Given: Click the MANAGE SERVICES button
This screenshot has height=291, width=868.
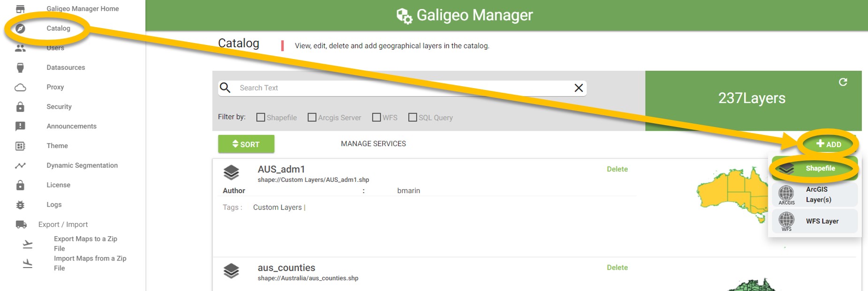Looking at the screenshot, I should point(373,144).
